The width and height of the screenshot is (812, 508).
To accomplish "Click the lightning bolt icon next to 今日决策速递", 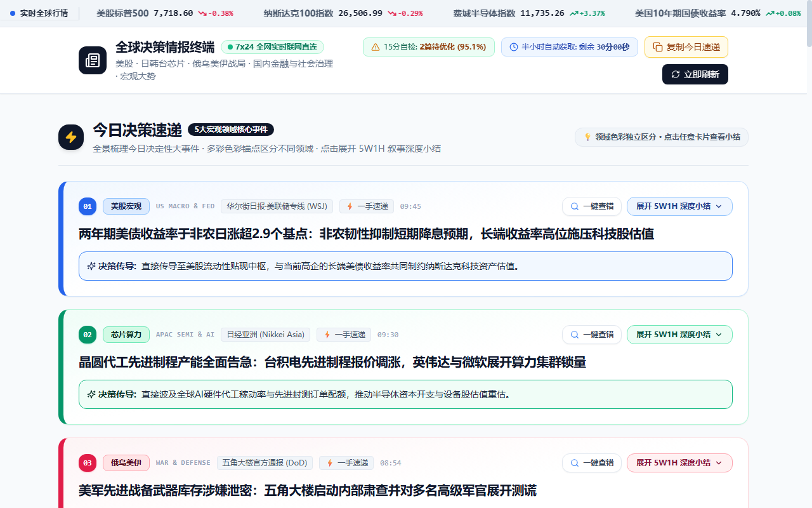I will pos(71,137).
